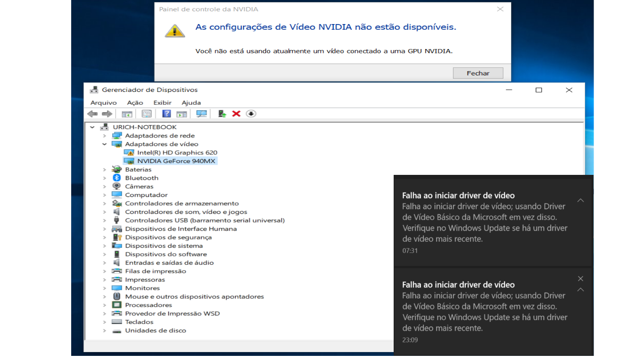This screenshot has width=644, height=362.
Task: Click the Baterias battery icon
Action: click(116, 169)
